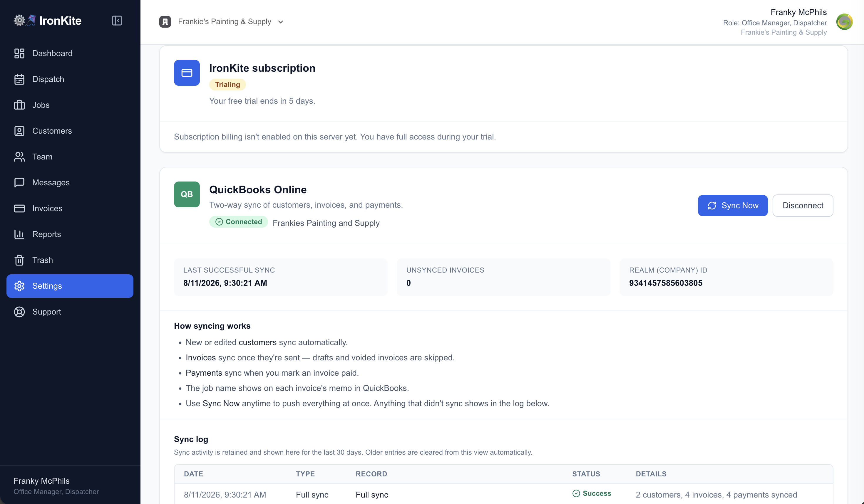Click the Dashboard grid icon
Screen dimensions: 864x504
pos(19,53)
